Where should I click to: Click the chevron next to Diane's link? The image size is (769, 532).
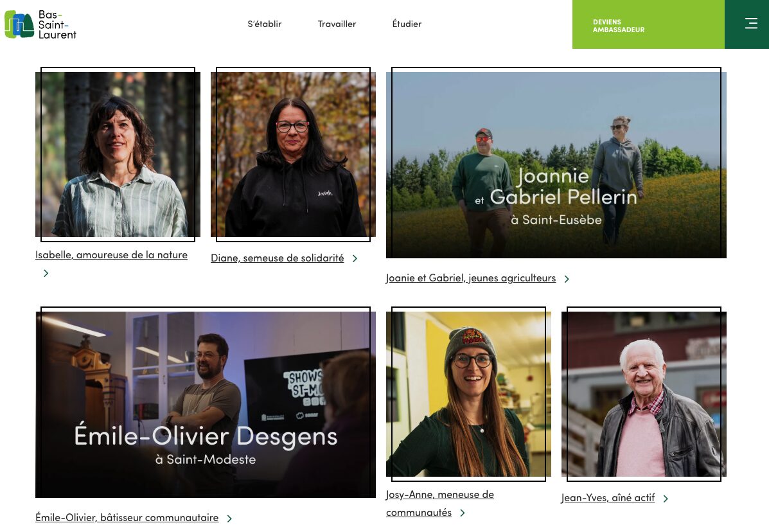pyautogui.click(x=355, y=258)
